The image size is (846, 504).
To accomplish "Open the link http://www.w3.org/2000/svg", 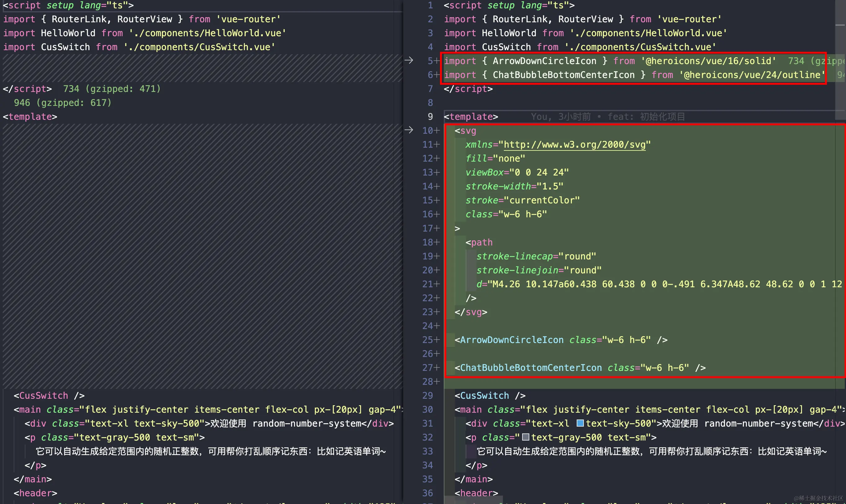I will (575, 144).
